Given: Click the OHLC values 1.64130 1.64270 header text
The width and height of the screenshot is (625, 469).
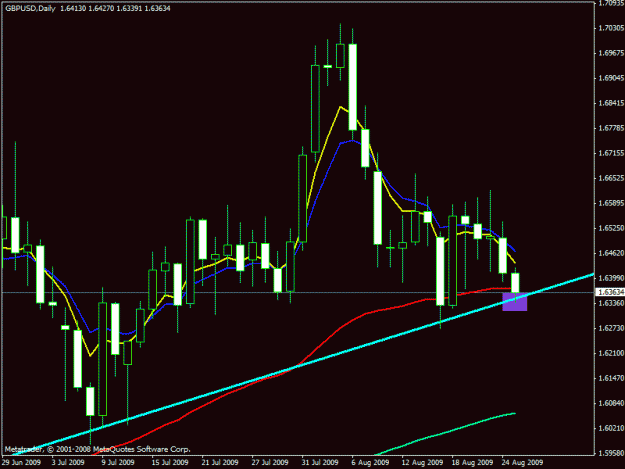Looking at the screenshot, I should (87, 8).
